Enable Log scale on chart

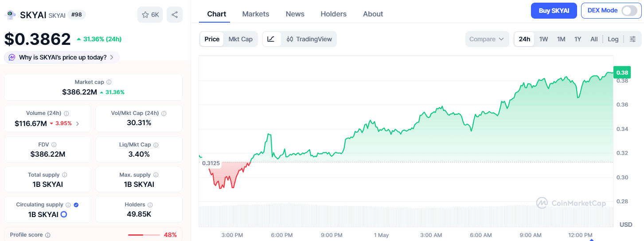613,39
